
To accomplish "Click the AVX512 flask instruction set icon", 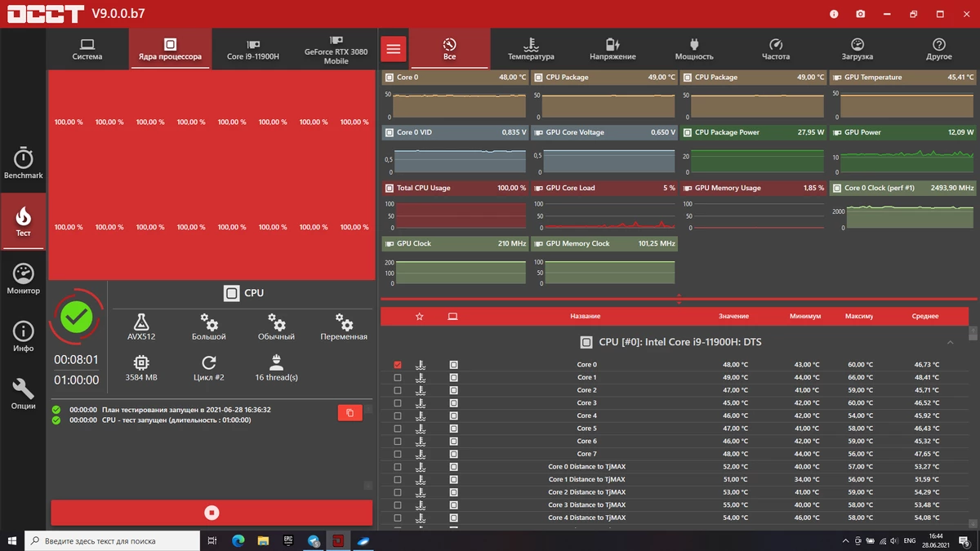I will [141, 322].
